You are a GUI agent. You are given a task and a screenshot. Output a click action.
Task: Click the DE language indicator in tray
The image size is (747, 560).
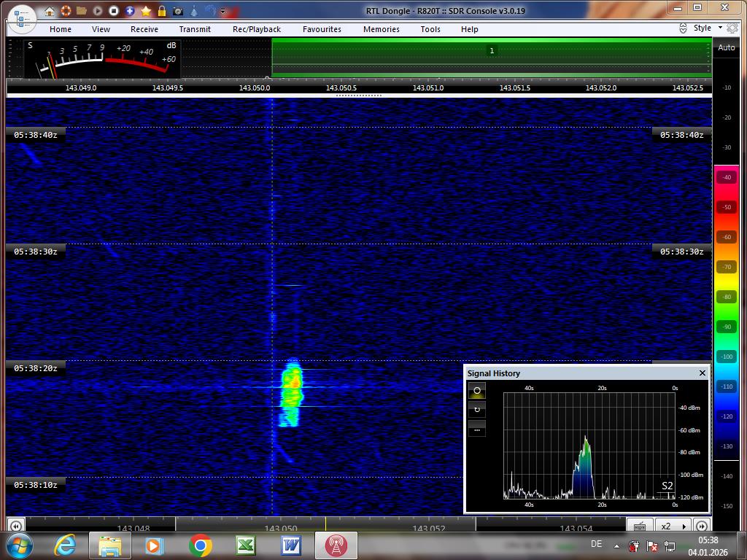[596, 544]
